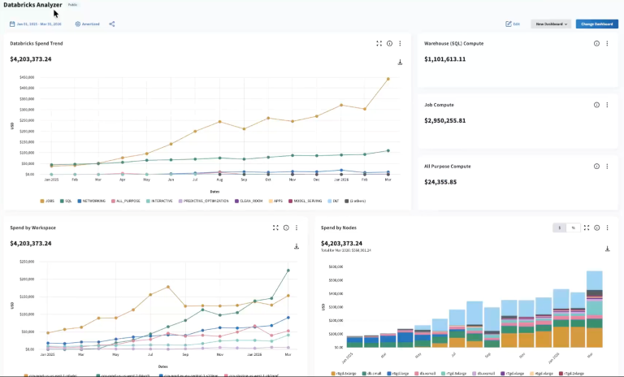Open Spend by Nodes kebab menu
The width and height of the screenshot is (624, 377).
607,228
